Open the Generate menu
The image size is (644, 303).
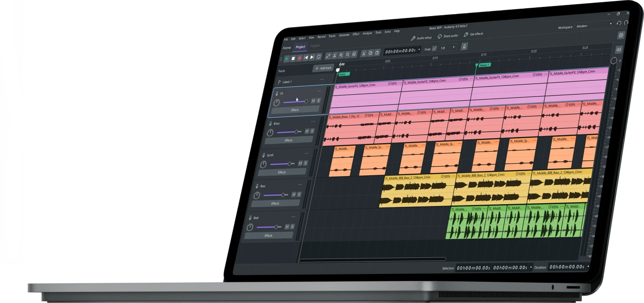pyautogui.click(x=344, y=35)
